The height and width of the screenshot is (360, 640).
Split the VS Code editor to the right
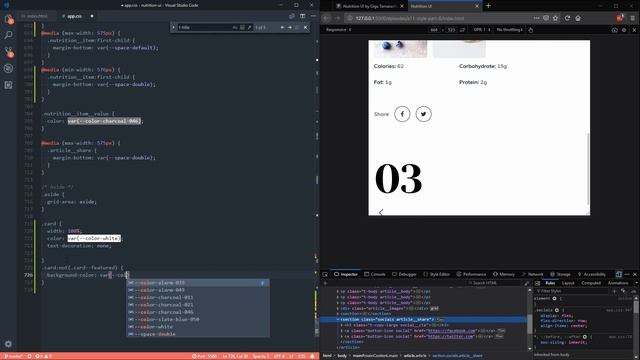pyautogui.click(x=302, y=16)
